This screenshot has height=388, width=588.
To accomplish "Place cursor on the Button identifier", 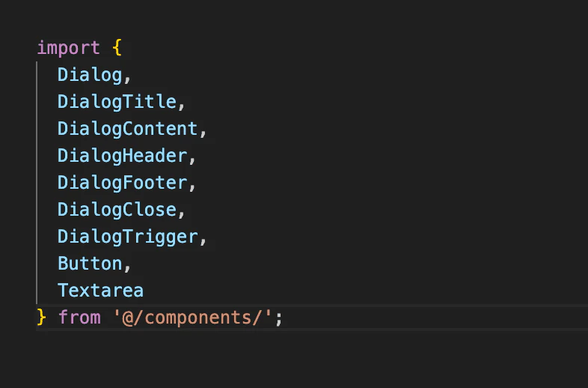I will (x=90, y=264).
